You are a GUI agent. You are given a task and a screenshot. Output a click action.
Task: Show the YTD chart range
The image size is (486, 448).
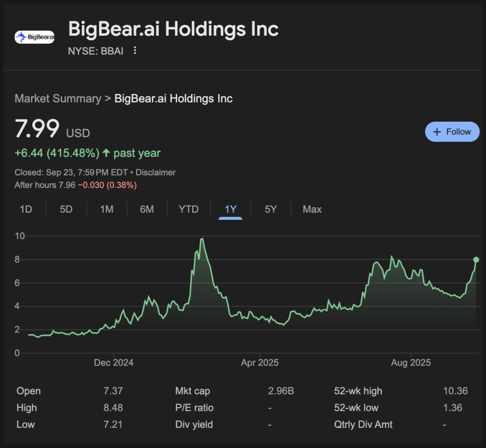pyautogui.click(x=189, y=210)
